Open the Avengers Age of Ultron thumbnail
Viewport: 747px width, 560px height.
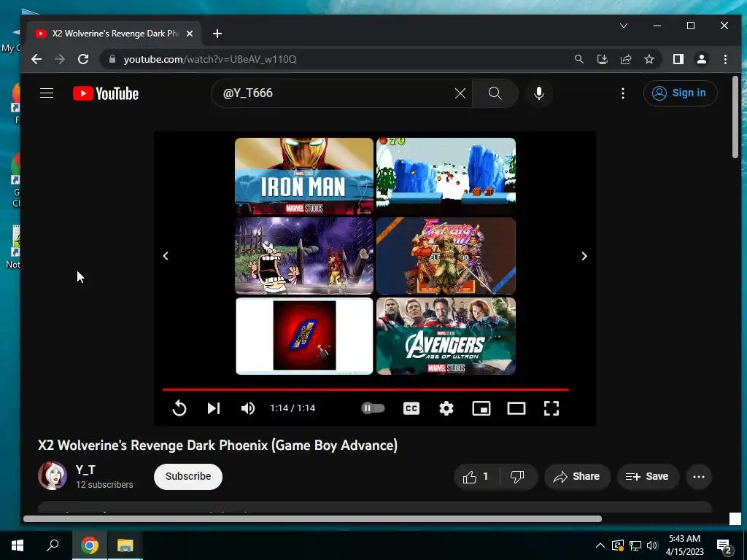(x=446, y=336)
